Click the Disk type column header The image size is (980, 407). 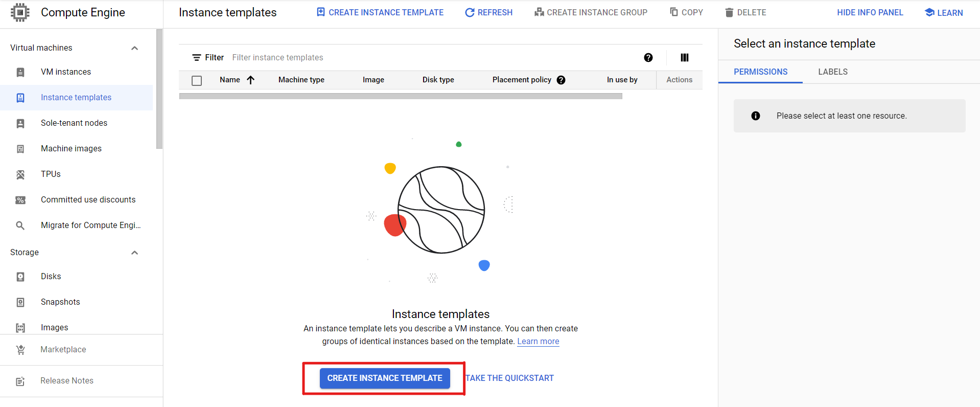tap(438, 80)
